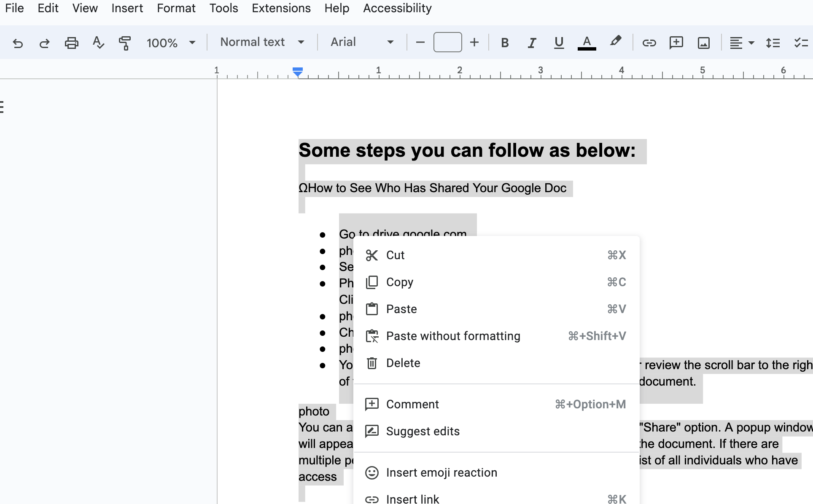The image size is (813, 504).
Task: Run spelling and grammar check
Action: (98, 43)
